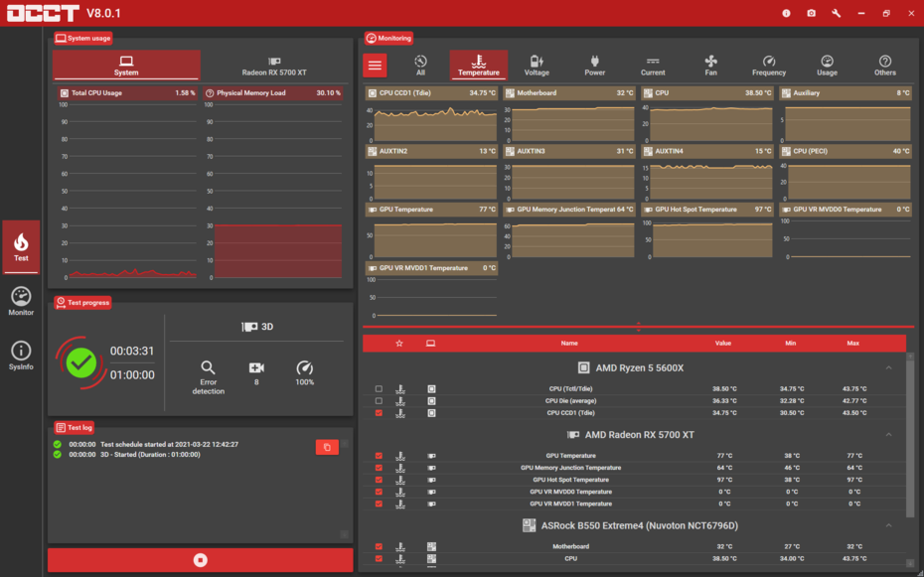Viewport: 924px width, 577px height.
Task: Select the Voltage monitoring tab
Action: point(537,66)
